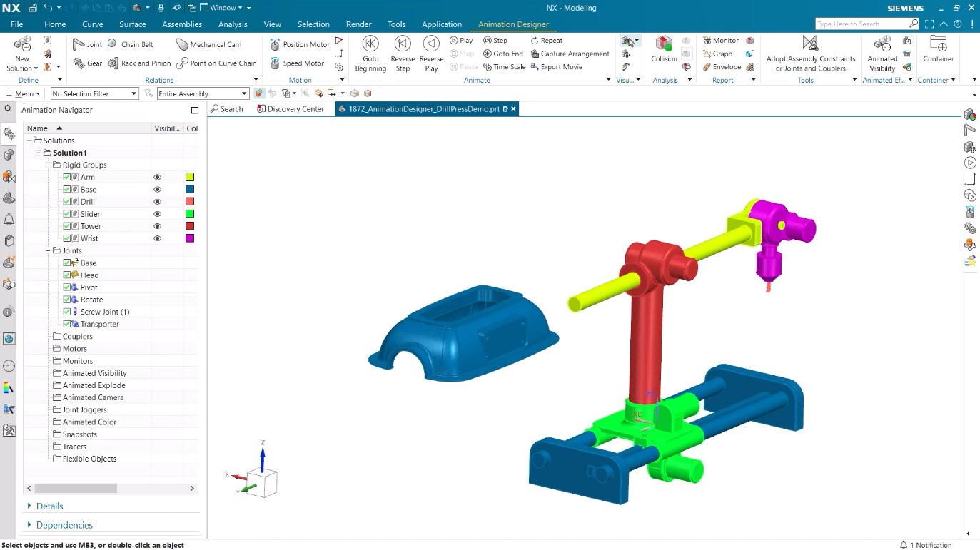The height and width of the screenshot is (550, 980).
Task: Uncheck the Arm rigid group checkbox
Action: click(x=67, y=178)
